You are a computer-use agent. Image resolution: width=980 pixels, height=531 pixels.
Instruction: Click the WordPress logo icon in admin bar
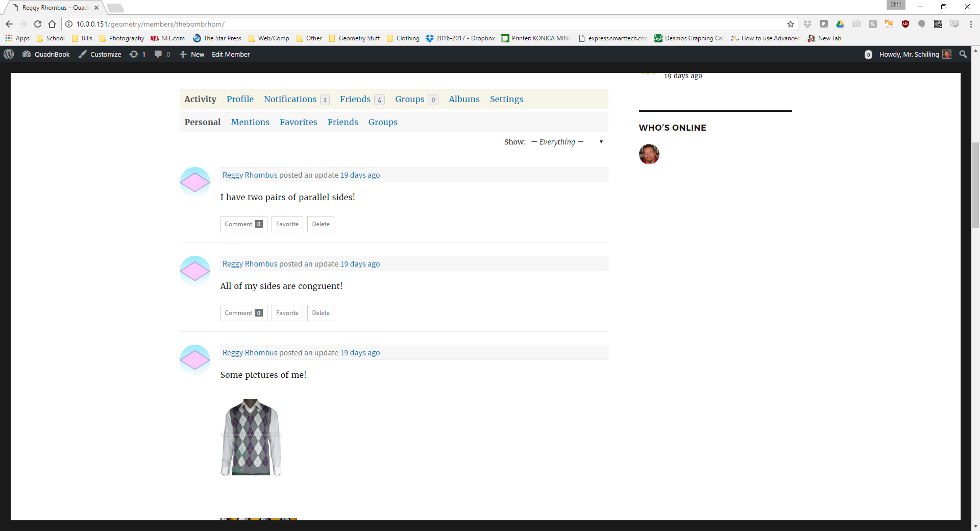tap(9, 54)
